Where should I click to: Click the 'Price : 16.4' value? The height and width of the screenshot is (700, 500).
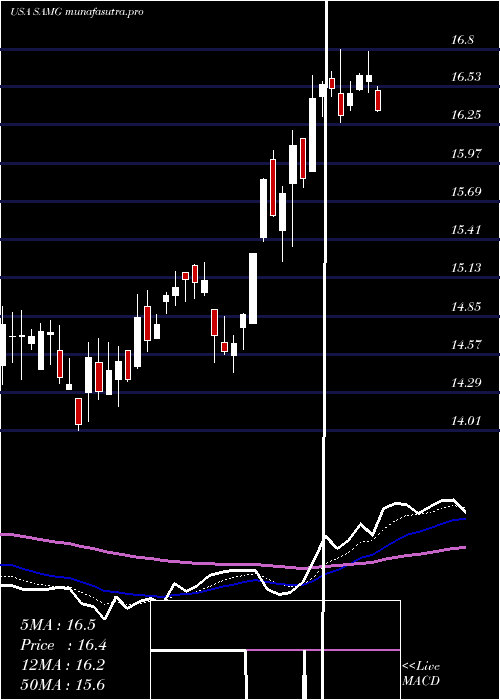(63, 645)
